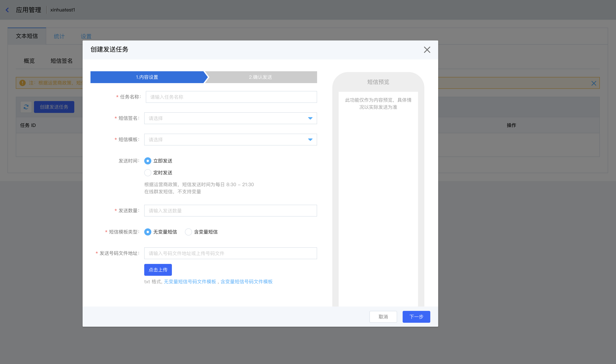Open the 短信签名 dropdown
The width and height of the screenshot is (616, 364).
coord(230,118)
